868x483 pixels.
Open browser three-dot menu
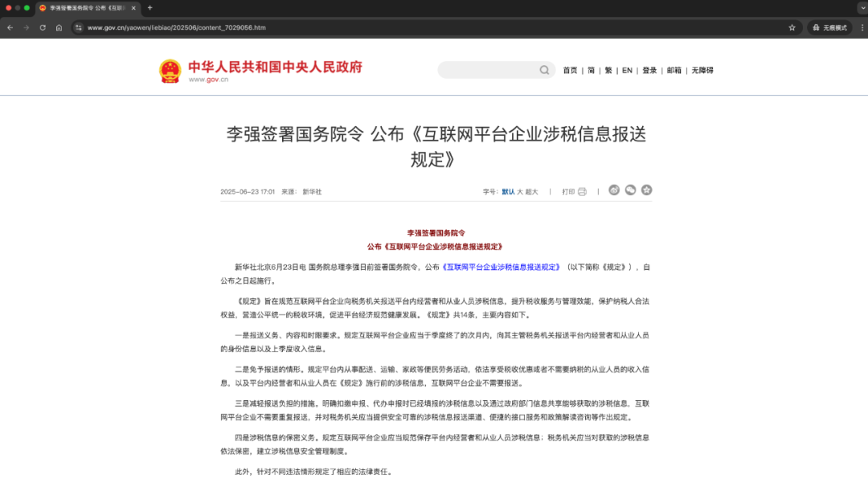(862, 27)
